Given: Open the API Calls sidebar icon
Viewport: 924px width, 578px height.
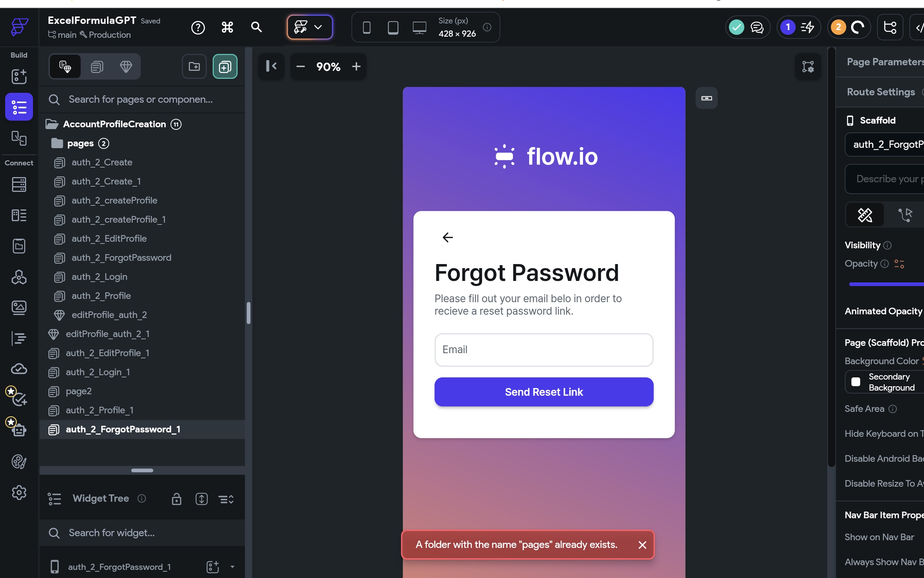Looking at the screenshot, I should click(19, 277).
